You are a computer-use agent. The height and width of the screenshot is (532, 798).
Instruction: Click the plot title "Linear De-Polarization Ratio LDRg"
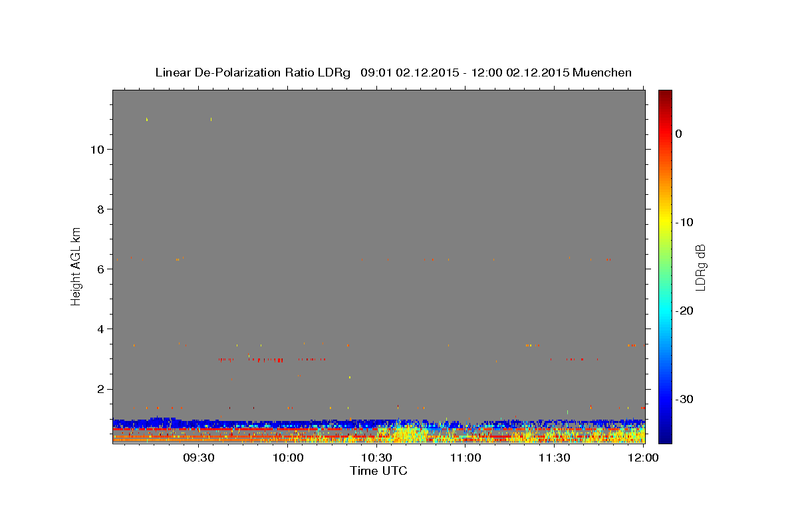pos(252,72)
